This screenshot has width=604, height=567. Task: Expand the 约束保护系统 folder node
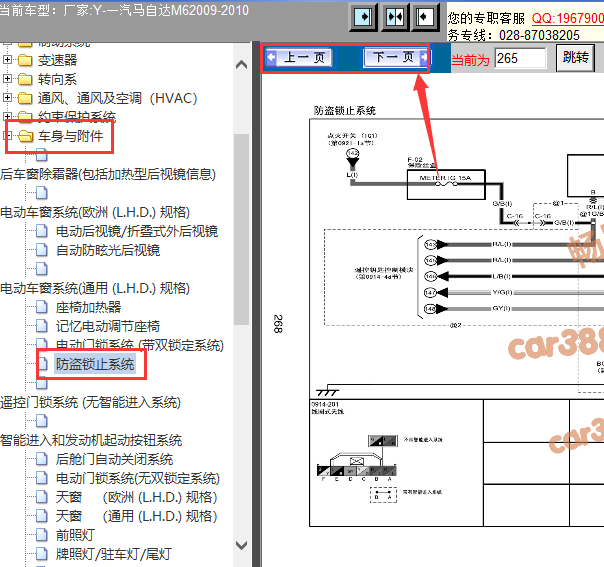coord(7,116)
